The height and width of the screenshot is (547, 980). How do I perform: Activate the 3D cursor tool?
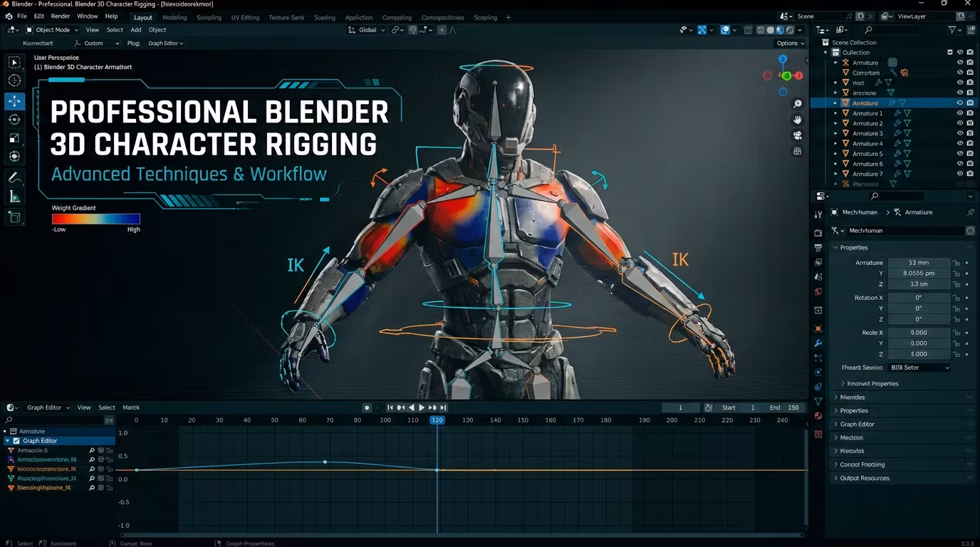pos(14,81)
